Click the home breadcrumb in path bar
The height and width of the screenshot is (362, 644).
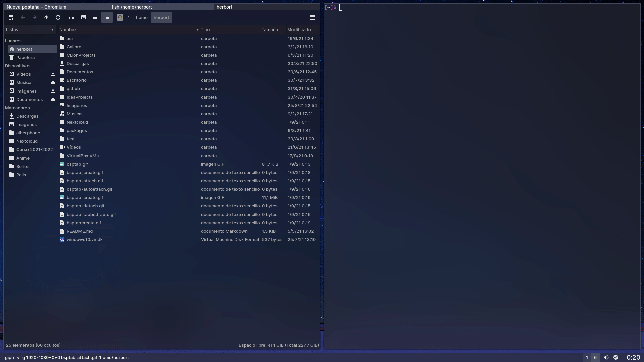coord(142,17)
